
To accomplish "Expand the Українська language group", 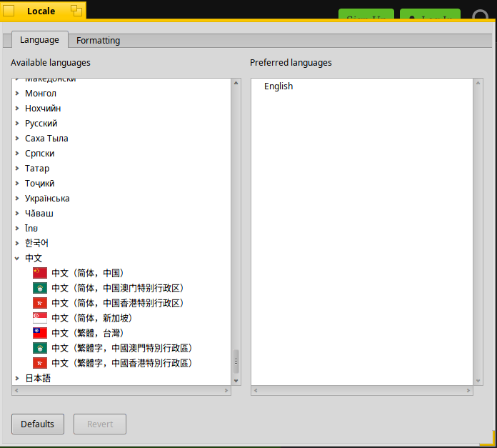I will click(17, 198).
